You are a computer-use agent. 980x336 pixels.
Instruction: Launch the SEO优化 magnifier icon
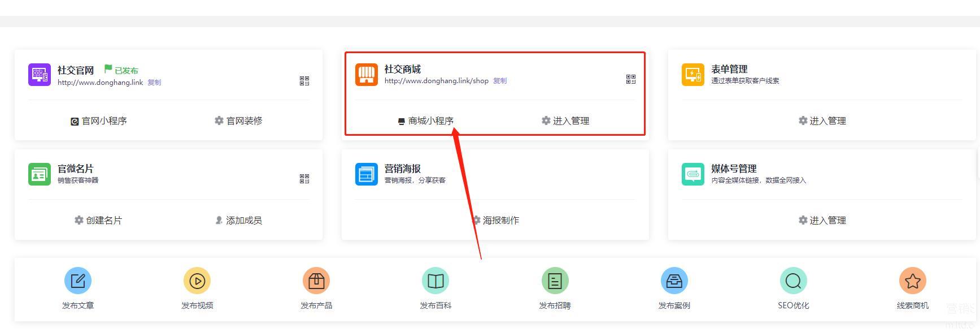click(793, 281)
